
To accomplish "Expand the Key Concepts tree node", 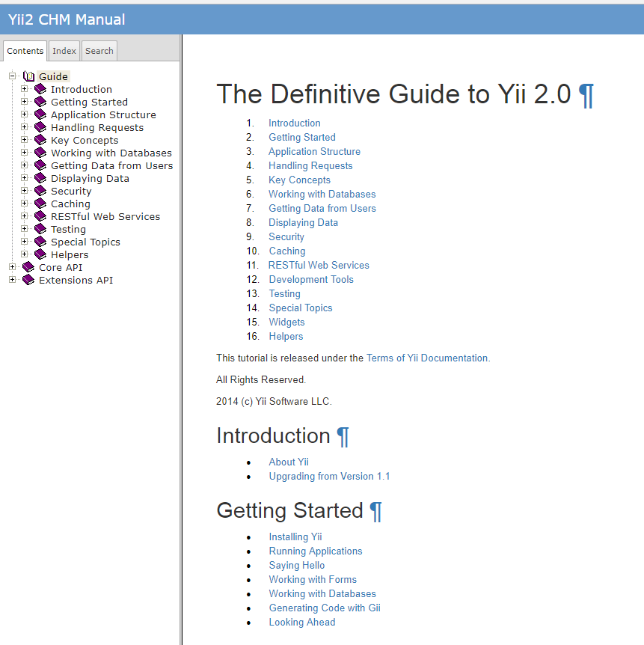I will 24,139.
